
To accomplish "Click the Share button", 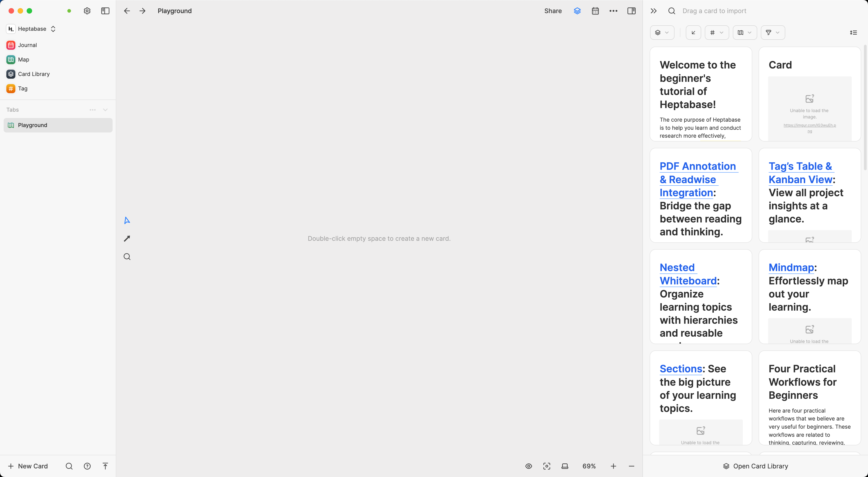I will tap(553, 11).
